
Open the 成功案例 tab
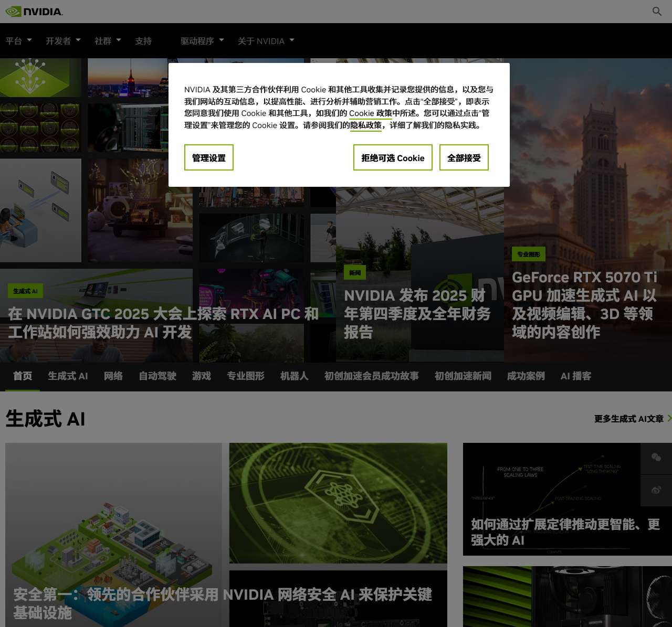click(x=526, y=376)
